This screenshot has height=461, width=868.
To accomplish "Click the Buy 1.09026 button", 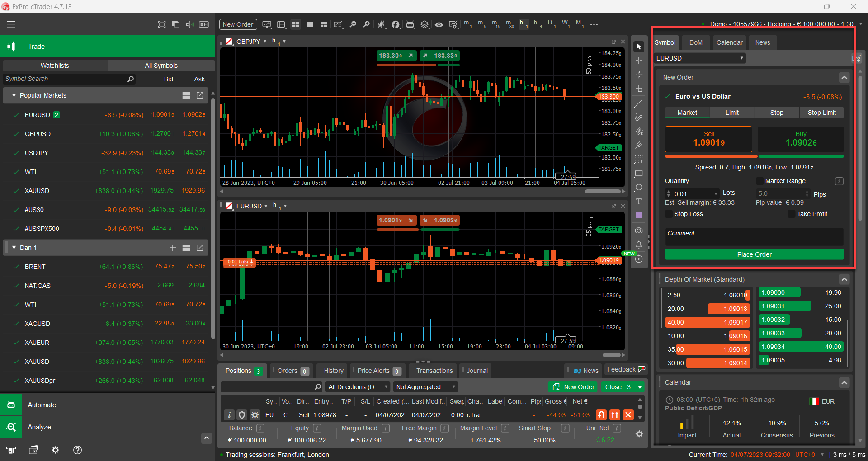I will 800,139.
